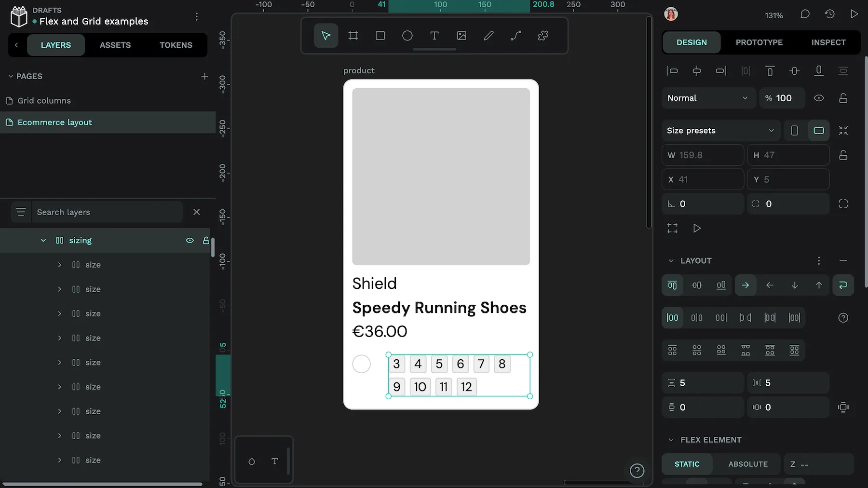The image size is (868, 488).
Task: Select the Ellipse tool
Action: (x=407, y=36)
